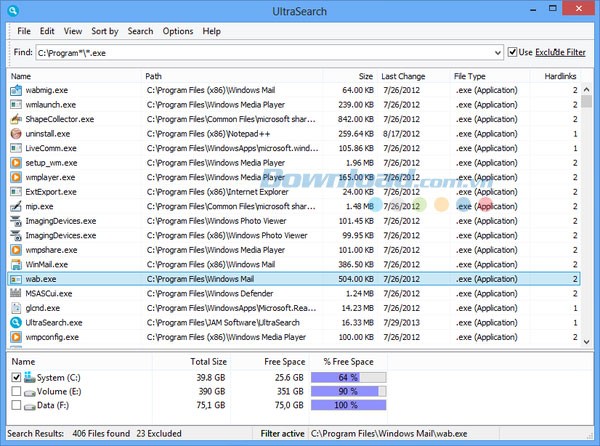Uncheck the System (C:) drive checkbox

click(x=15, y=378)
